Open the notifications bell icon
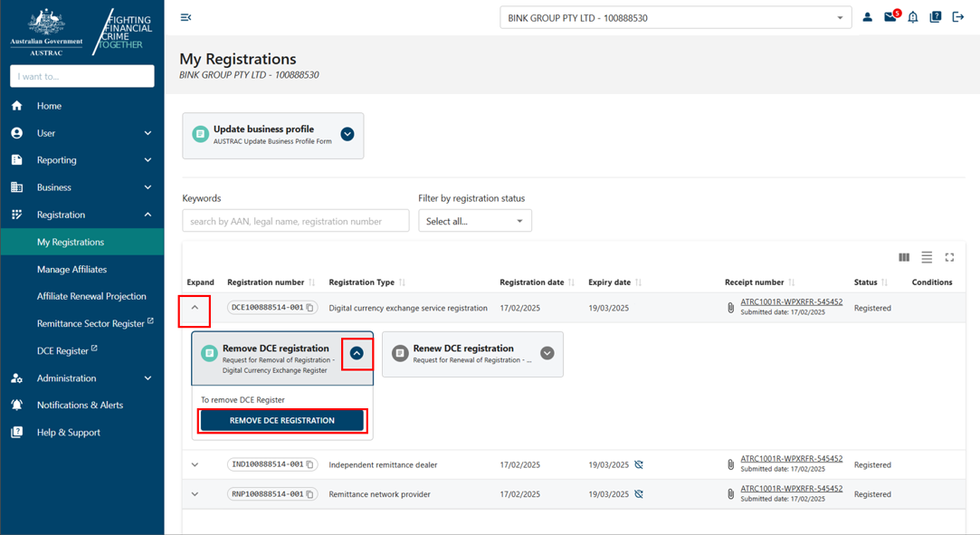980x535 pixels. pos(913,16)
